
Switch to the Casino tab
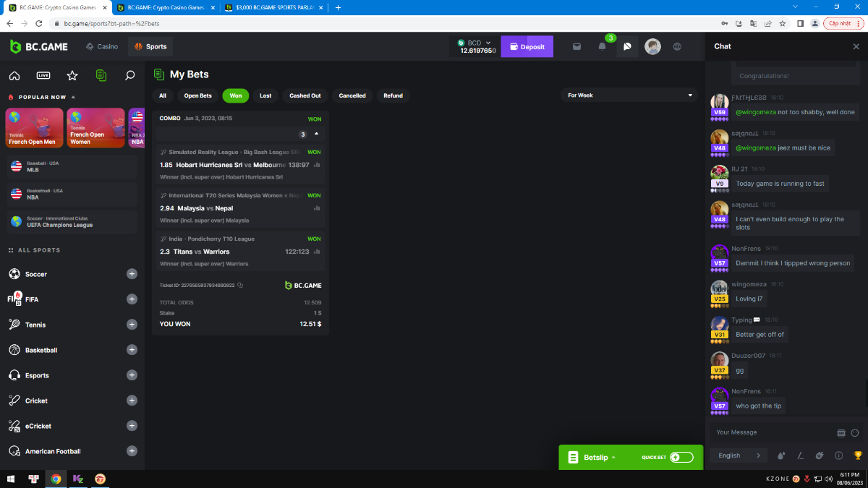tap(102, 46)
